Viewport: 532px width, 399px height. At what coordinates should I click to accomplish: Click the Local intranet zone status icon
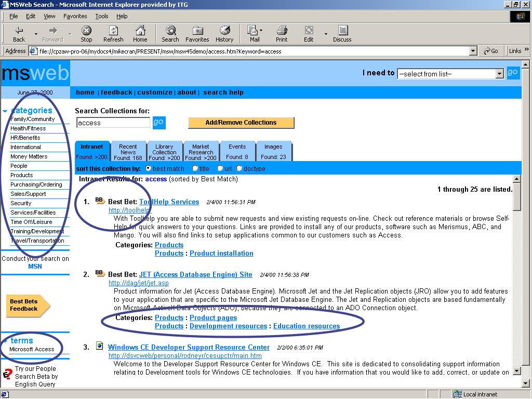click(458, 394)
